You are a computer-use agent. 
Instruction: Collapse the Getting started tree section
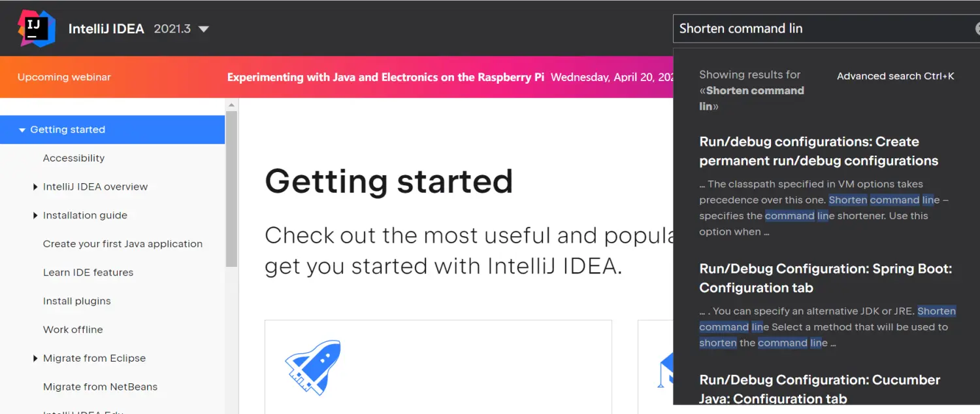[22, 130]
